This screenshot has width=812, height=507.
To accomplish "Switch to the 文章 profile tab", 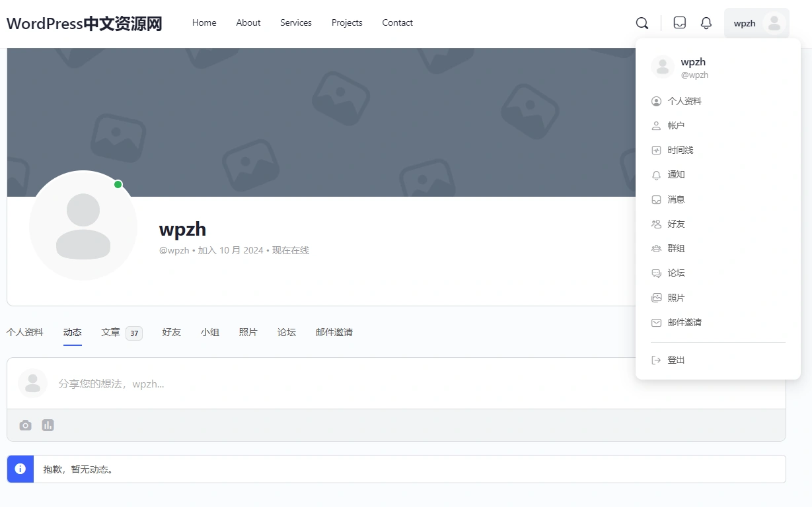I will click(x=110, y=332).
